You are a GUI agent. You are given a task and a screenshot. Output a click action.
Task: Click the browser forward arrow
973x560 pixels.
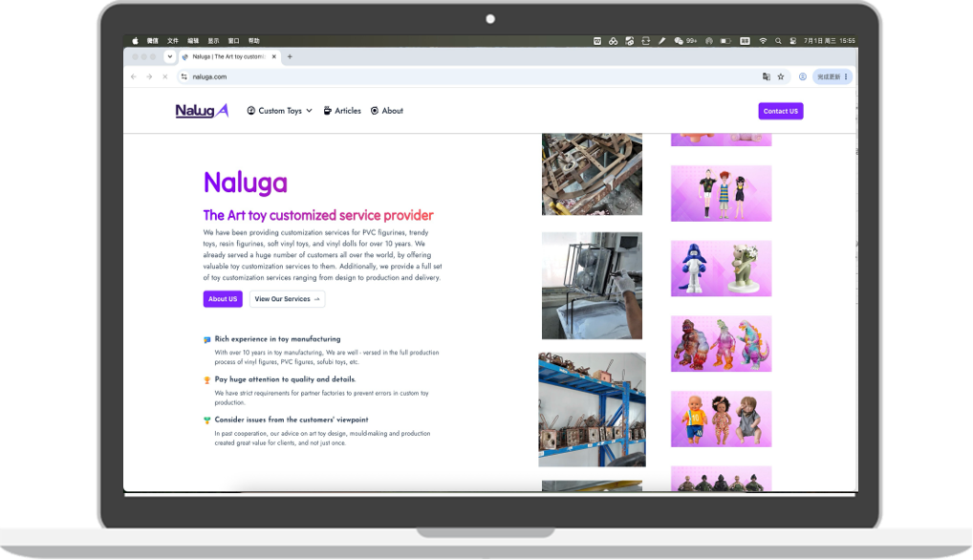click(x=149, y=76)
